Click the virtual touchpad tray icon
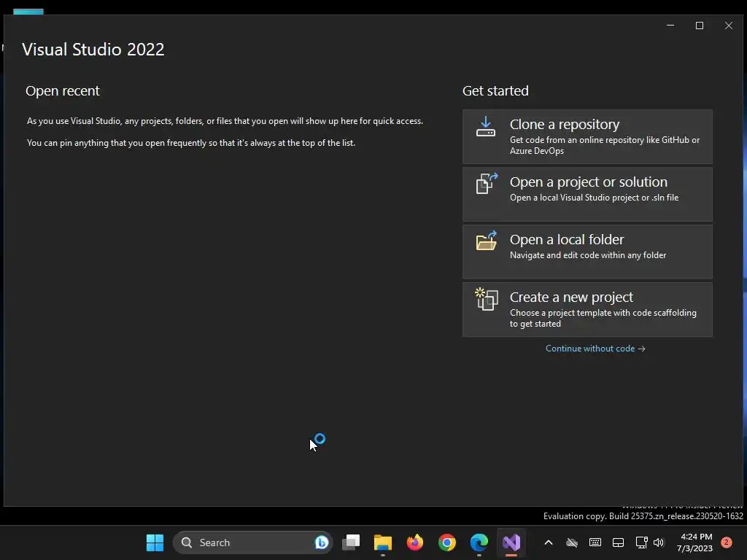The image size is (747, 560). pos(619,542)
